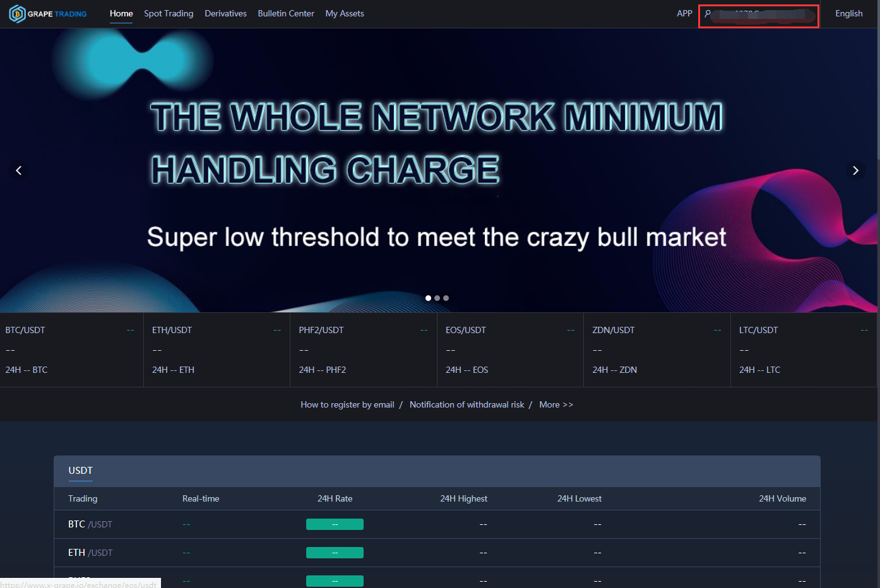
Task: Click BTC/USDT row green rate badge
Action: [x=335, y=524]
